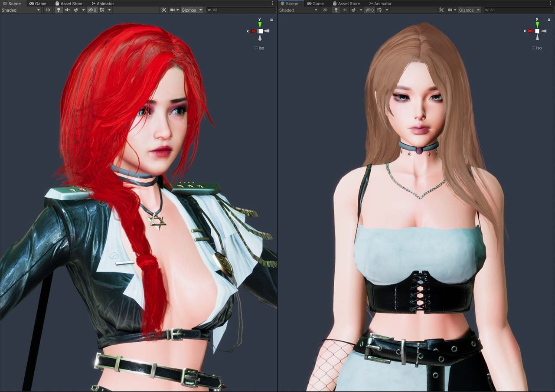This screenshot has height=392, width=555.
Task: Switch to the Game tab in left panel
Action: click(x=38, y=3)
